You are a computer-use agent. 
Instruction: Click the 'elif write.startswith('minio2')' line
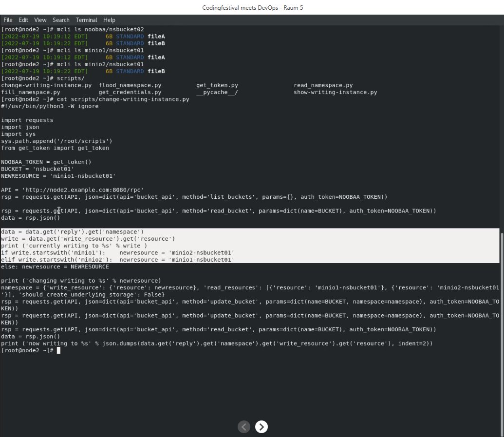tap(118, 260)
